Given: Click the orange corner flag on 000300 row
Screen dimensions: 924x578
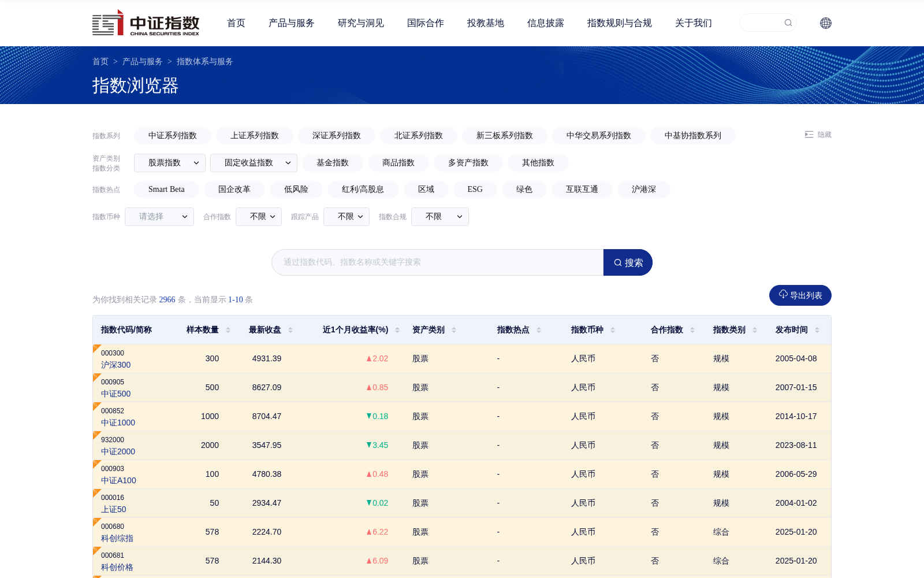Looking at the screenshot, I should [x=96, y=348].
